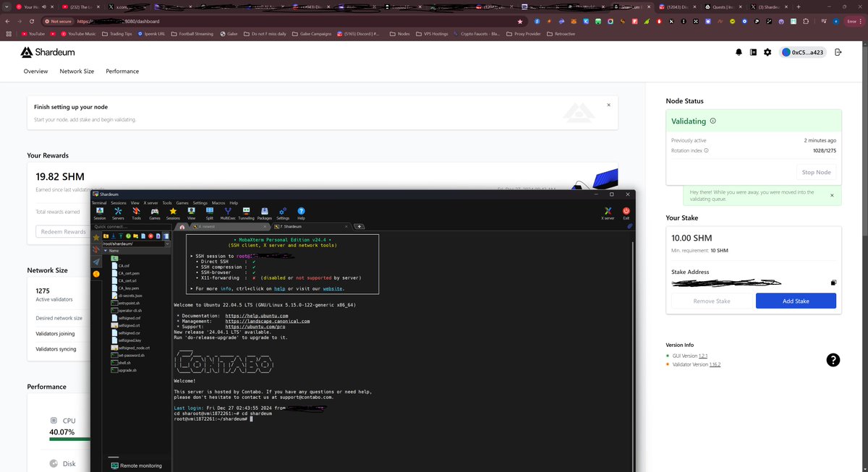The image size is (868, 472).
Task: Bookmark this page with the star icon
Action: (x=519, y=22)
